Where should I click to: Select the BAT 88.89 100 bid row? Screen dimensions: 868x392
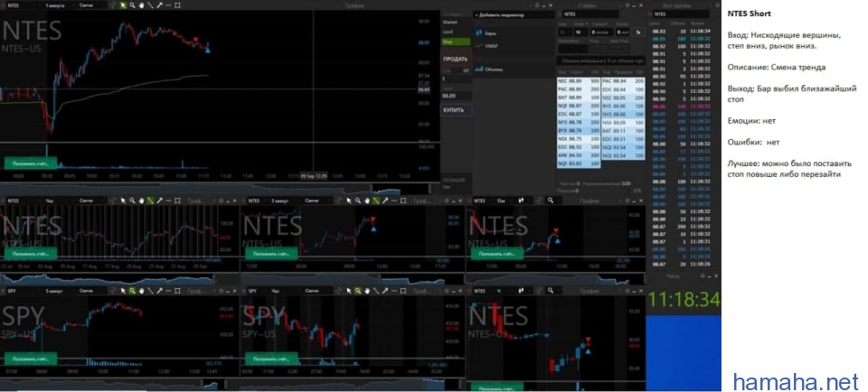tap(579, 98)
